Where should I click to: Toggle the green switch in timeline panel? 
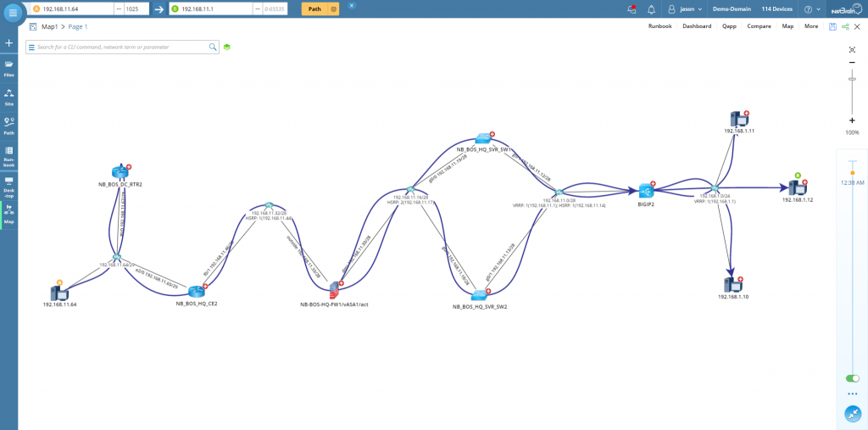853,378
